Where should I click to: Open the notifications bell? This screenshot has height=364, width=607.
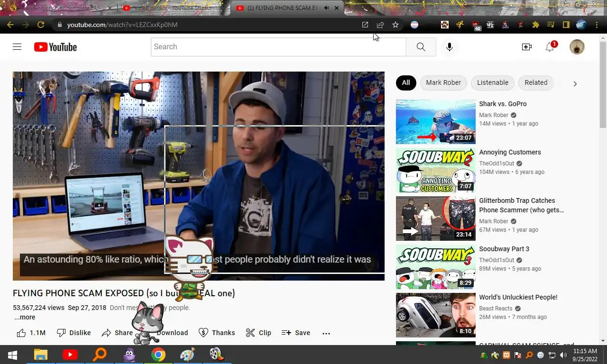pos(550,47)
